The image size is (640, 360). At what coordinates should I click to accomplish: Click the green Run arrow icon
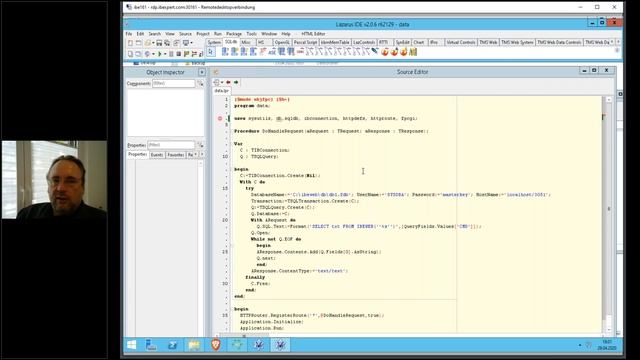160,54
